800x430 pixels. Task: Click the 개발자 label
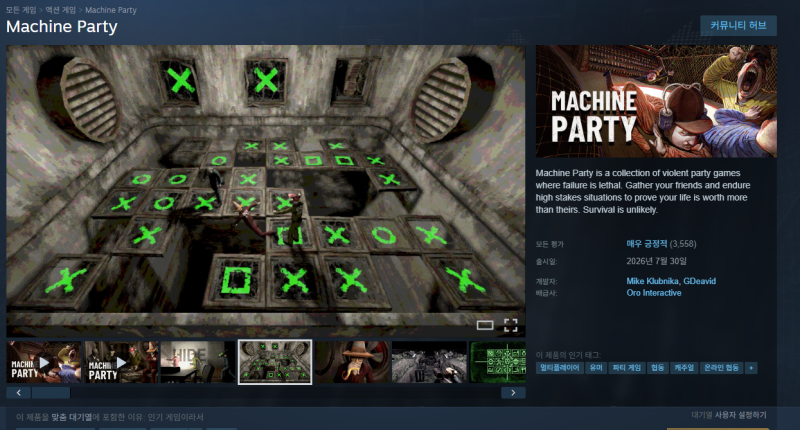coord(546,282)
